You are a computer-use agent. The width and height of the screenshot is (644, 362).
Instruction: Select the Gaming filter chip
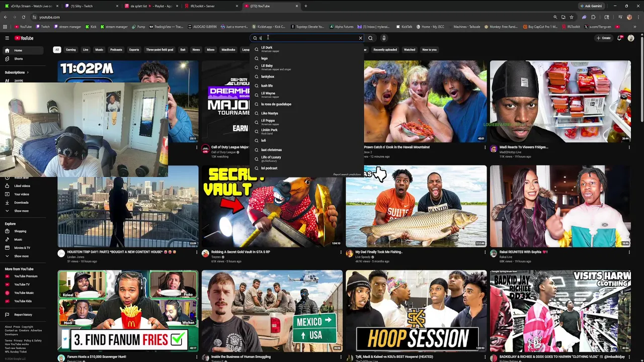(70, 50)
